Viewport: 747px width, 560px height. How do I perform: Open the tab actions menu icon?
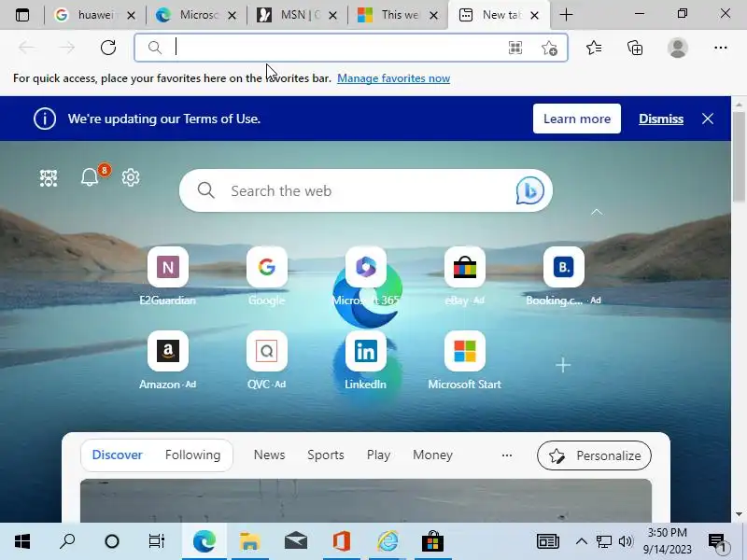21,15
